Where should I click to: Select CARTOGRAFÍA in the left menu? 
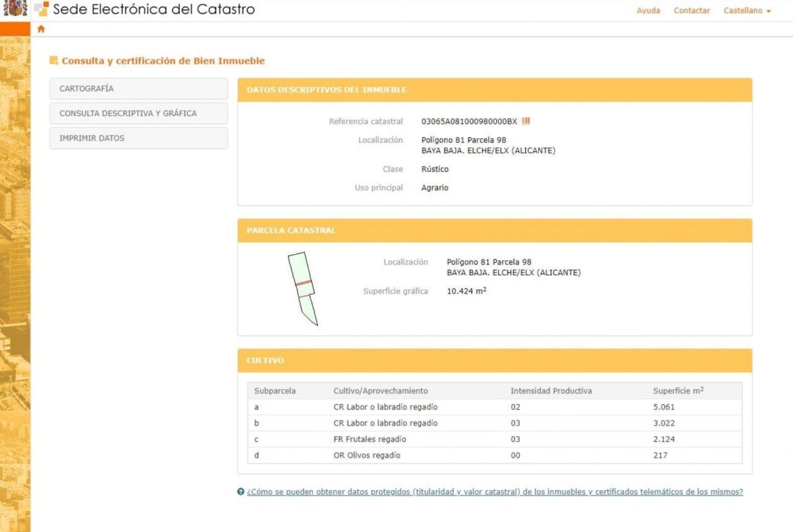tap(138, 89)
